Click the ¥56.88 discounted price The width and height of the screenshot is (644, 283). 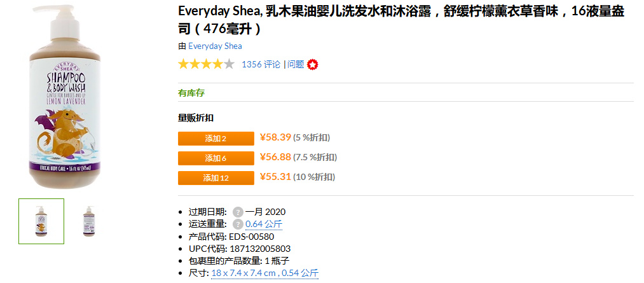pyautogui.click(x=275, y=157)
